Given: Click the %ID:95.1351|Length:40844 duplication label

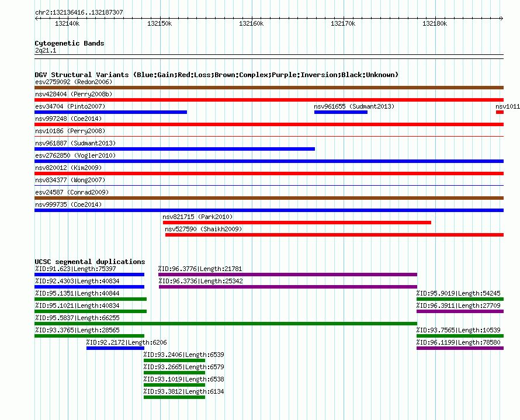Looking at the screenshot, I should tap(77, 293).
